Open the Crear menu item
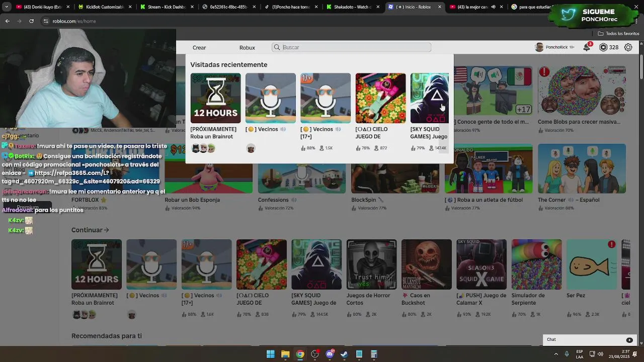The image size is (644, 362). pos(199,47)
